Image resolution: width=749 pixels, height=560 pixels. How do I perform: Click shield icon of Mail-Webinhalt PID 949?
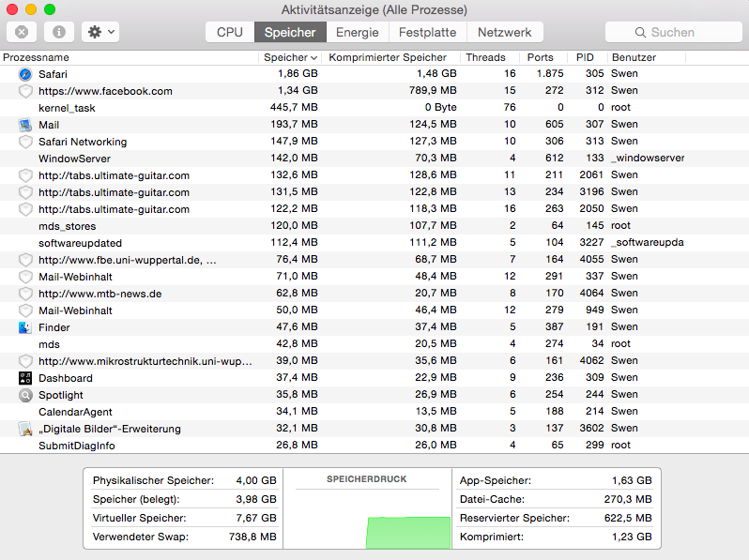click(25, 310)
